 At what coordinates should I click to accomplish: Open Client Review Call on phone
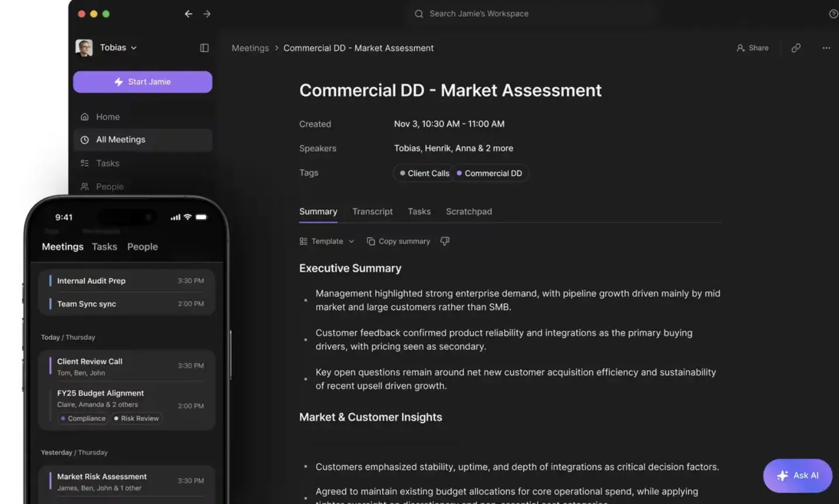(x=127, y=366)
